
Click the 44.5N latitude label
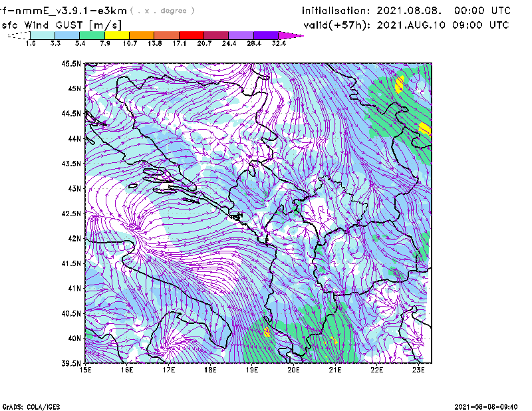pos(71,113)
